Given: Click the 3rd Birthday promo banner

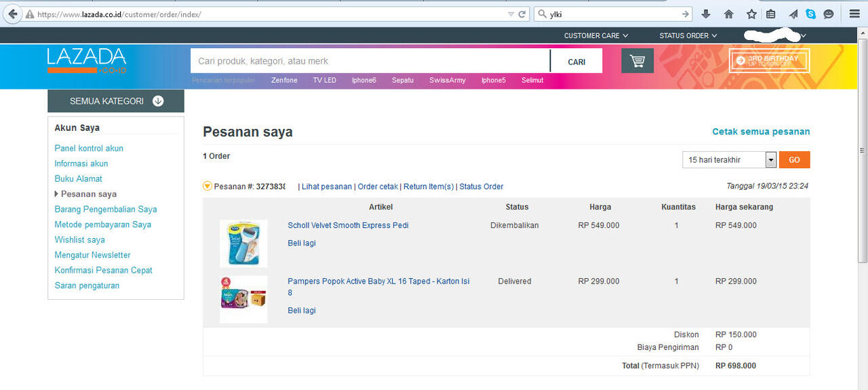Looking at the screenshot, I should (x=769, y=60).
